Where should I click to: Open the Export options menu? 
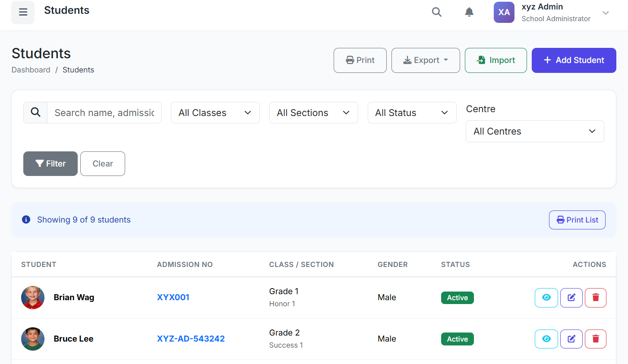[425, 60]
